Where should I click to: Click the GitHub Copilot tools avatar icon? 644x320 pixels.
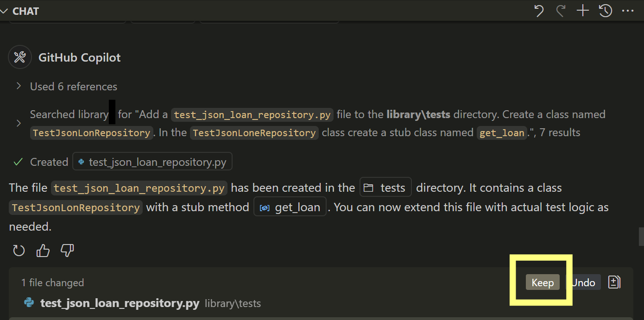tap(20, 57)
